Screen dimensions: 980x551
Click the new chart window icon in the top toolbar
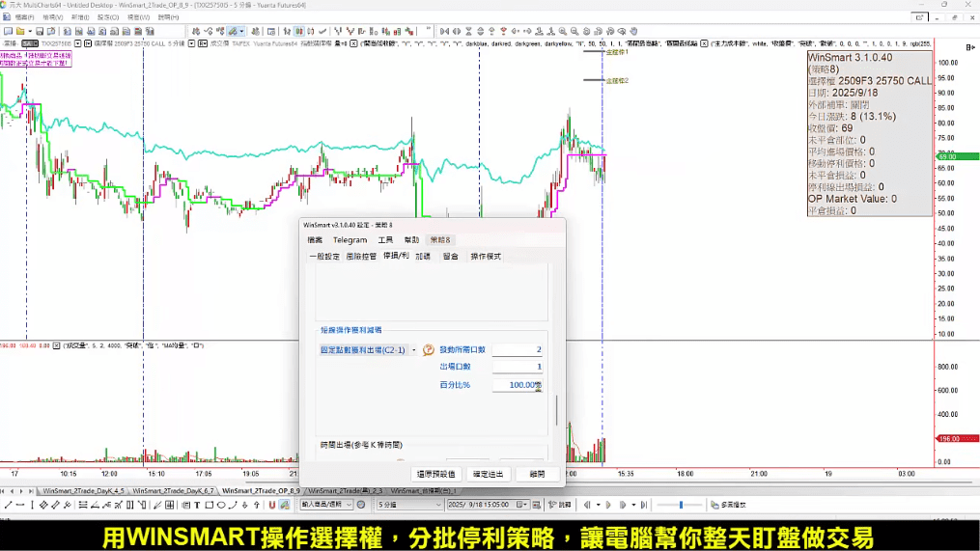[x=8, y=31]
